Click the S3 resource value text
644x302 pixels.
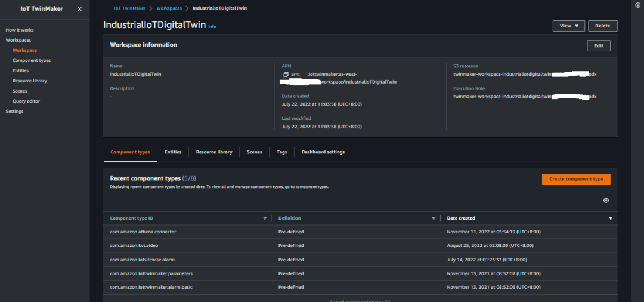(525, 75)
